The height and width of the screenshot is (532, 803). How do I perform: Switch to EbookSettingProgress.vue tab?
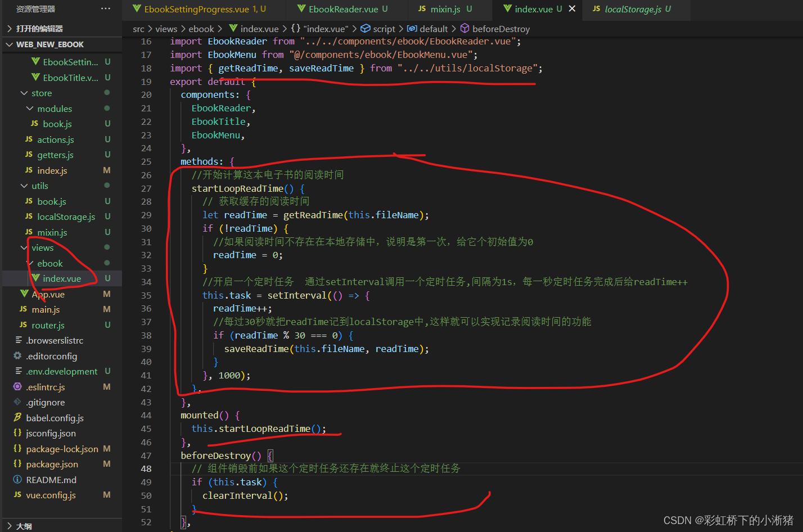tap(199, 9)
